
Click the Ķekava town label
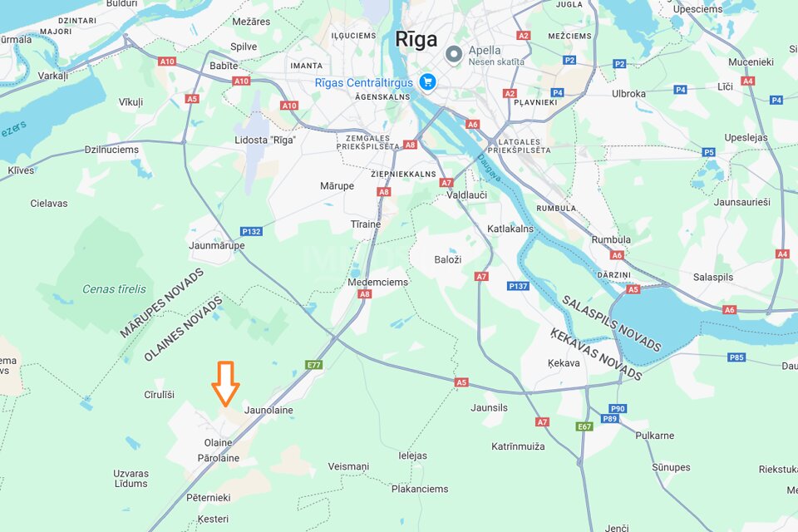click(564, 363)
